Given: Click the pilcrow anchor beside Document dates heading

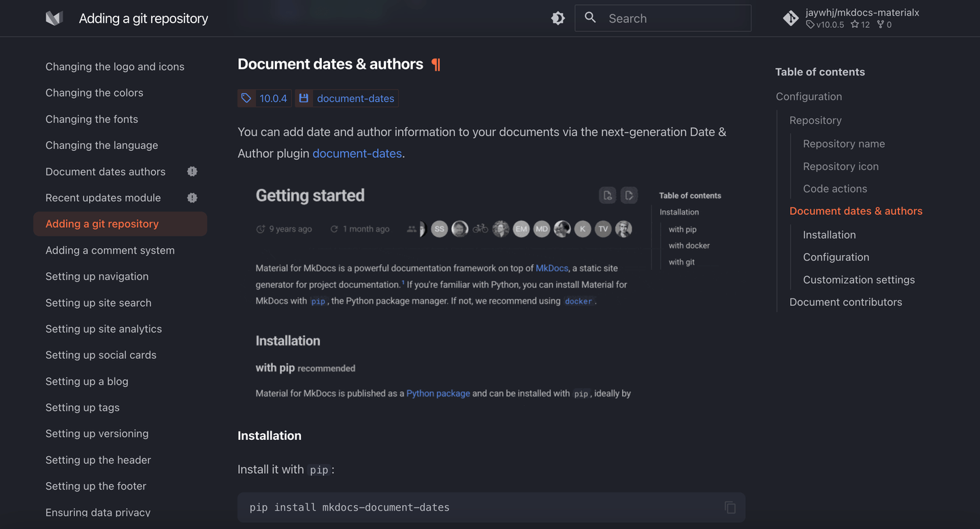Looking at the screenshot, I should tap(436, 65).
